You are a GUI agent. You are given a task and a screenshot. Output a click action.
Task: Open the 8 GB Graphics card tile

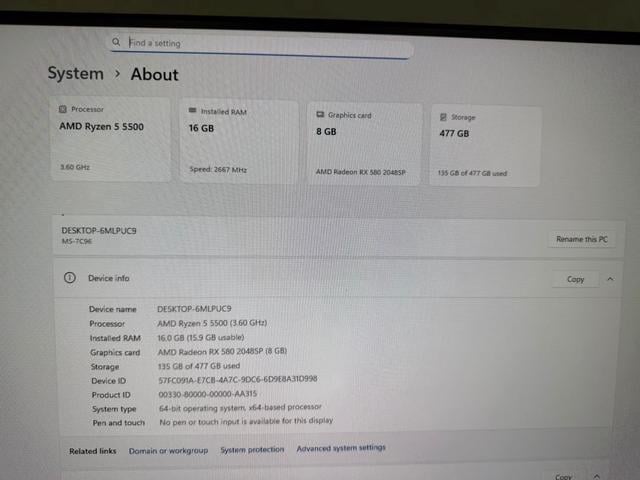(x=364, y=144)
